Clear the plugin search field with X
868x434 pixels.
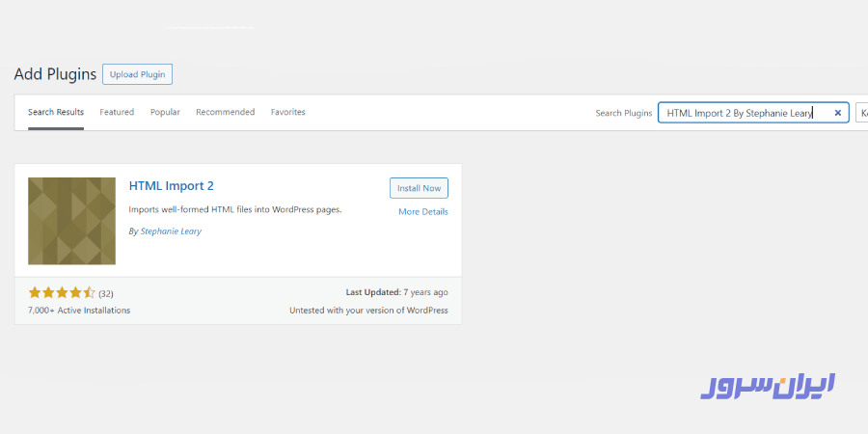pyautogui.click(x=837, y=113)
